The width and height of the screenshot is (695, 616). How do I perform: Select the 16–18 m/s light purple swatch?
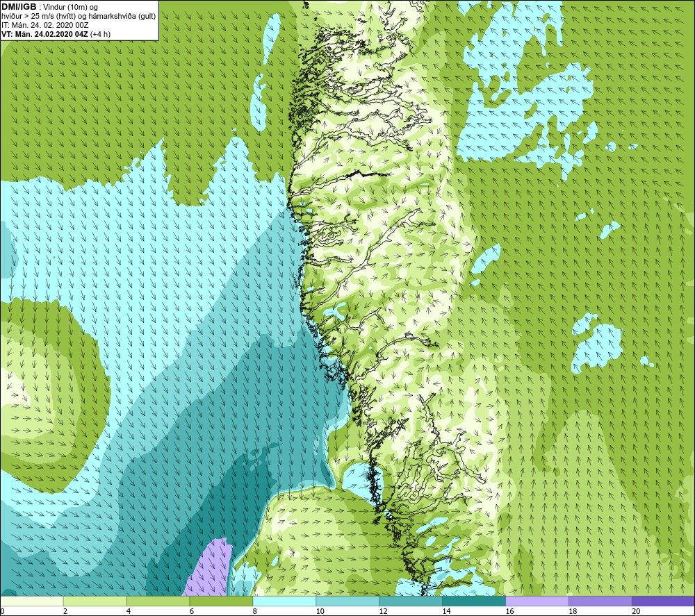[x=537, y=601]
